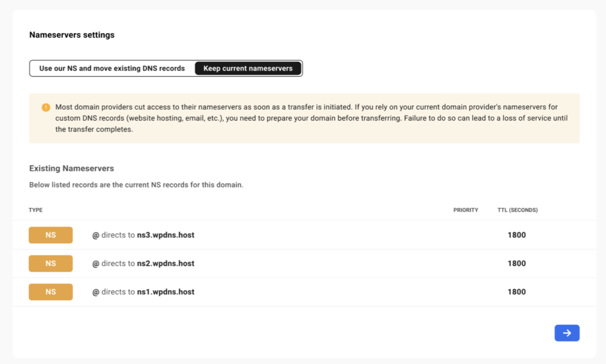
Task: Click the PRIORITY column header
Action: [x=466, y=210]
